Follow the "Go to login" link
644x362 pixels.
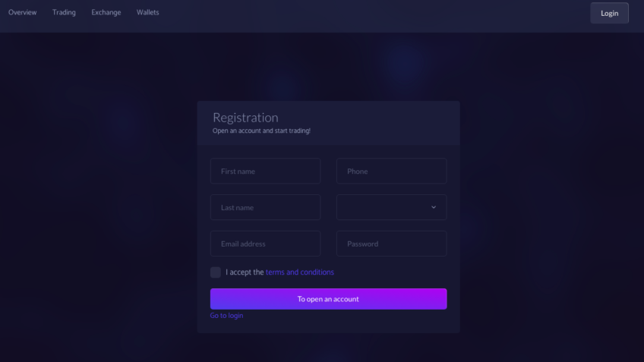pos(226,316)
